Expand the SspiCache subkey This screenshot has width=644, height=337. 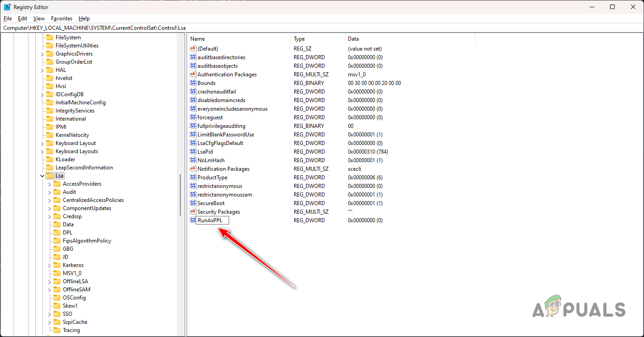click(x=49, y=322)
